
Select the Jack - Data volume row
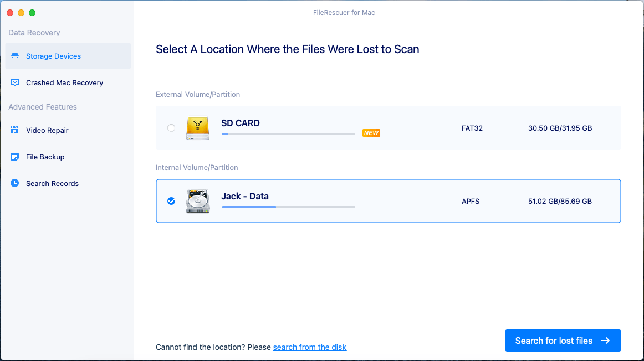[388, 201]
